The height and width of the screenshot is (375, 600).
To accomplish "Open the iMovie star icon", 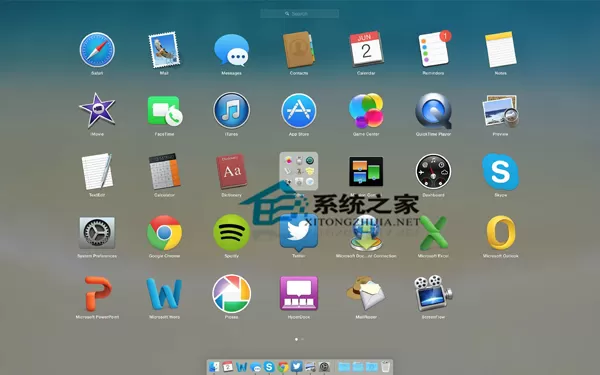I will 97,111.
